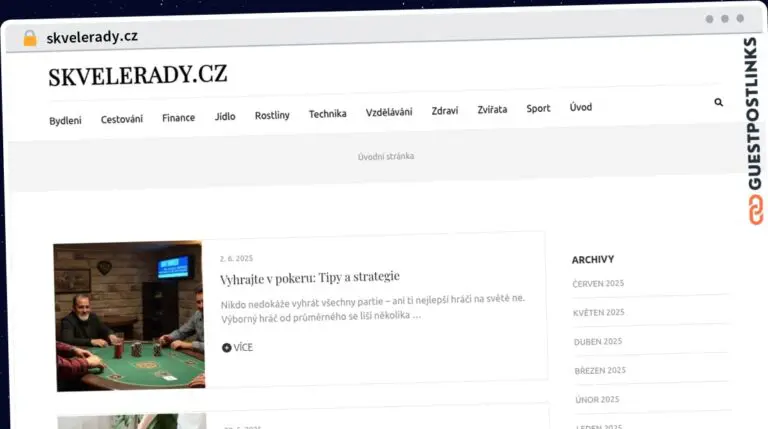Select Technika in the navigation bar
This screenshot has height=429, width=768.
click(327, 114)
